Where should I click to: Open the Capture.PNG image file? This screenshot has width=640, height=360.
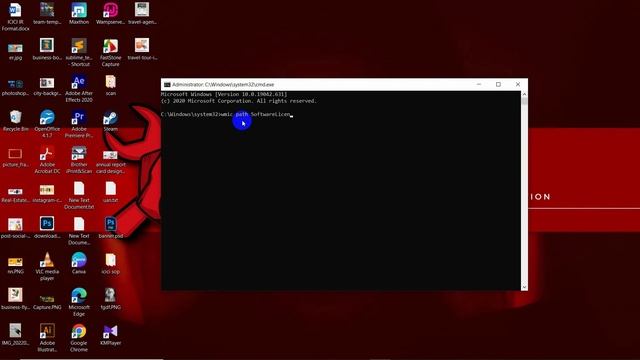pos(47,299)
